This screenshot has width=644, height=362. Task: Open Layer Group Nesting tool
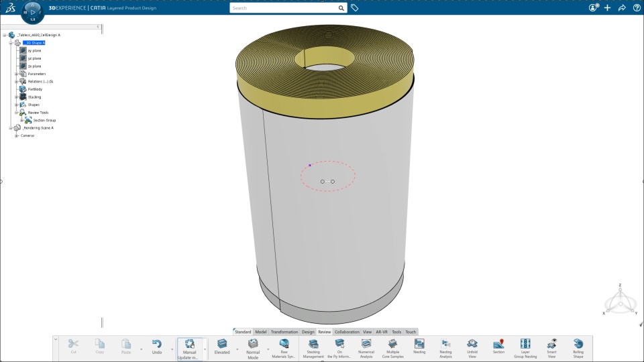[x=525, y=349]
